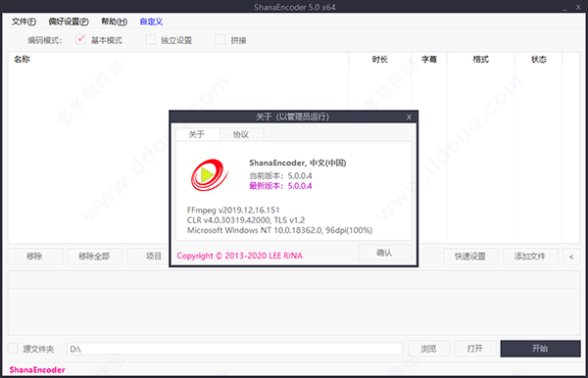
Task: Click the 开始 button
Action: tap(540, 349)
